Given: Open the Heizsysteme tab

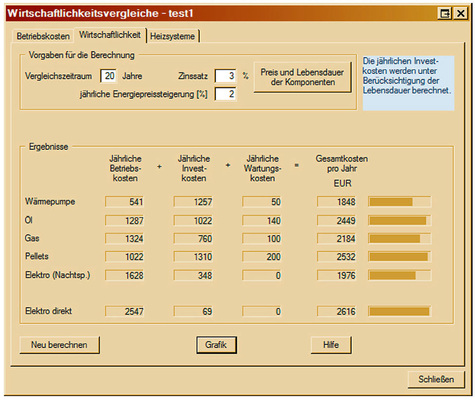Looking at the screenshot, I should (x=172, y=36).
